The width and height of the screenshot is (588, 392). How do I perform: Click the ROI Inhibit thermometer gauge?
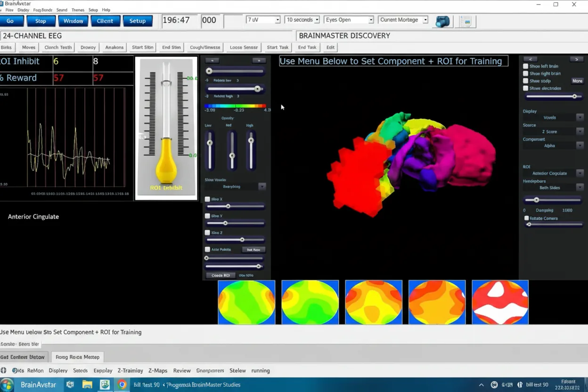[x=166, y=128]
